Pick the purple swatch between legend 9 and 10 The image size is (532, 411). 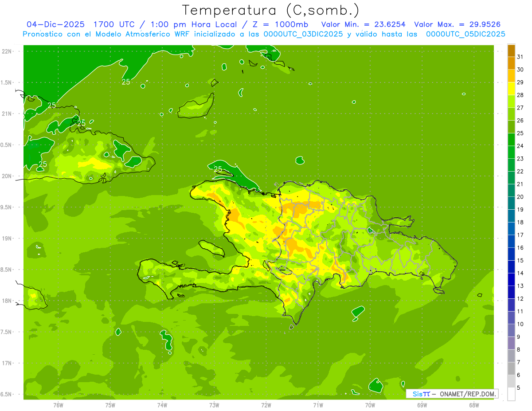[511, 330]
